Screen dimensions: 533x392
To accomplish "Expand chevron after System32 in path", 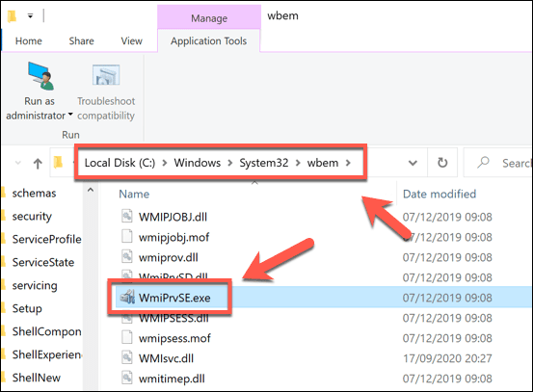I will click(298, 163).
